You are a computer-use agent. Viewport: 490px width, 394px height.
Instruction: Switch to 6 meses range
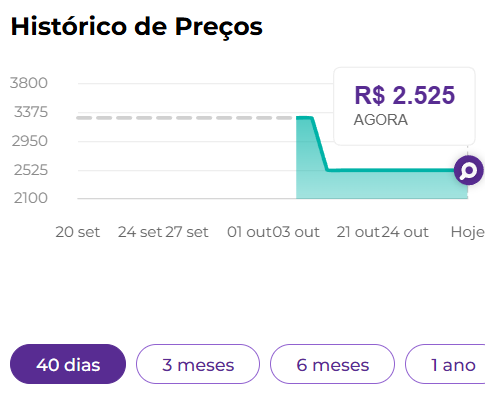333,364
